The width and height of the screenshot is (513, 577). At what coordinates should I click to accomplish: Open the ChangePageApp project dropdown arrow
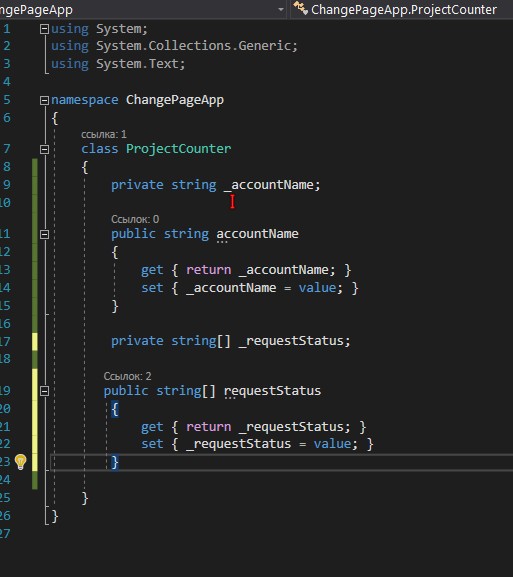(281, 10)
